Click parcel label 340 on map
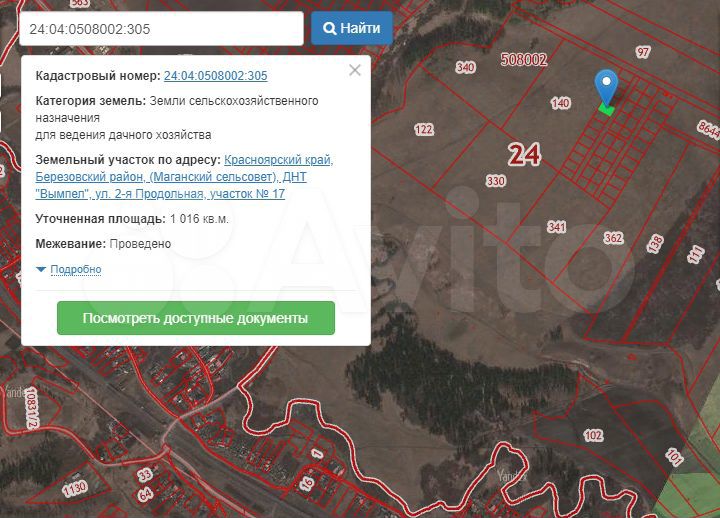Image resolution: width=720 pixels, height=518 pixels. click(465, 68)
